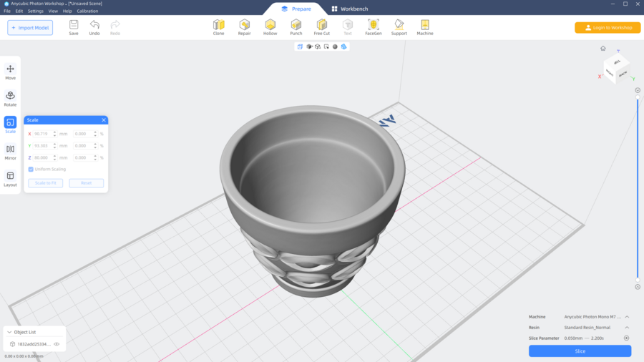This screenshot has height=362, width=644.
Task: Open the Calibration menu
Action: click(87, 11)
